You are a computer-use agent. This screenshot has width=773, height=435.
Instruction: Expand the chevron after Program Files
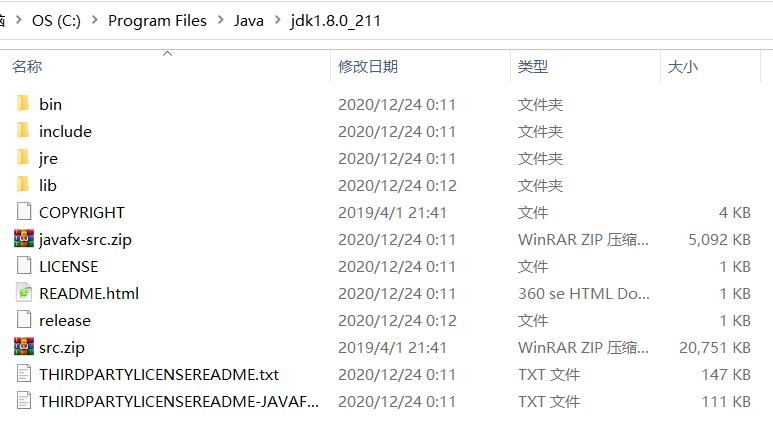[220, 20]
